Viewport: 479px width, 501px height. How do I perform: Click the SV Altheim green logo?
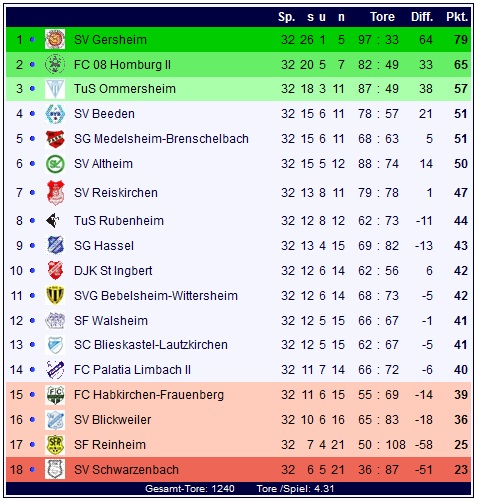[55, 164]
